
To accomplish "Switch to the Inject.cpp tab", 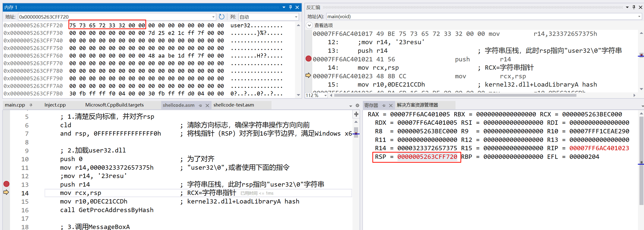I will point(55,105).
